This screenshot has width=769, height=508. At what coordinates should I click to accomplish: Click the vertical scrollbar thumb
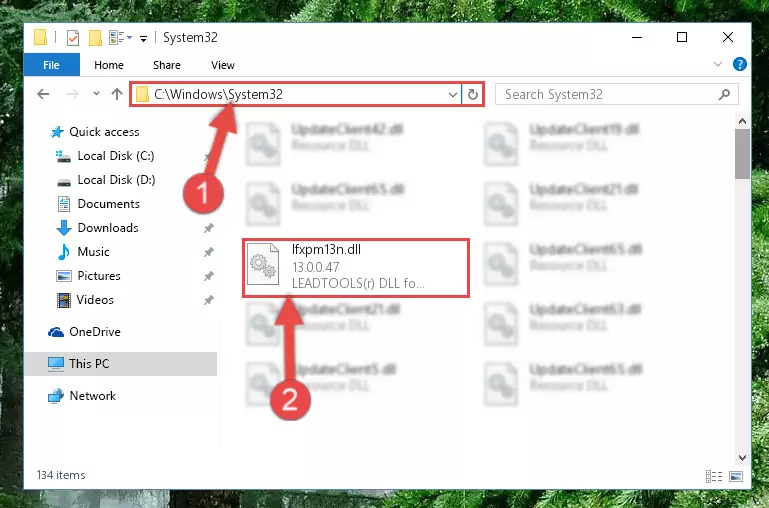[743, 154]
